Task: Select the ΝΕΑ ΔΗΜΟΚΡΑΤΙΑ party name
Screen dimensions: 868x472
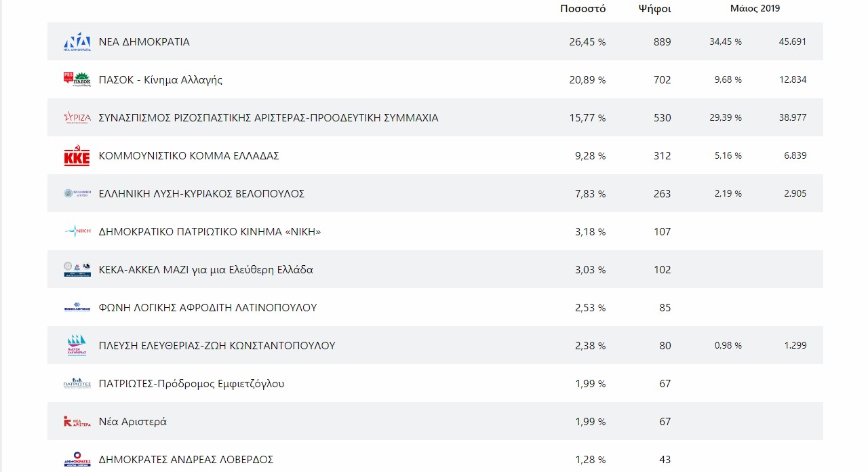Action: coord(144,42)
